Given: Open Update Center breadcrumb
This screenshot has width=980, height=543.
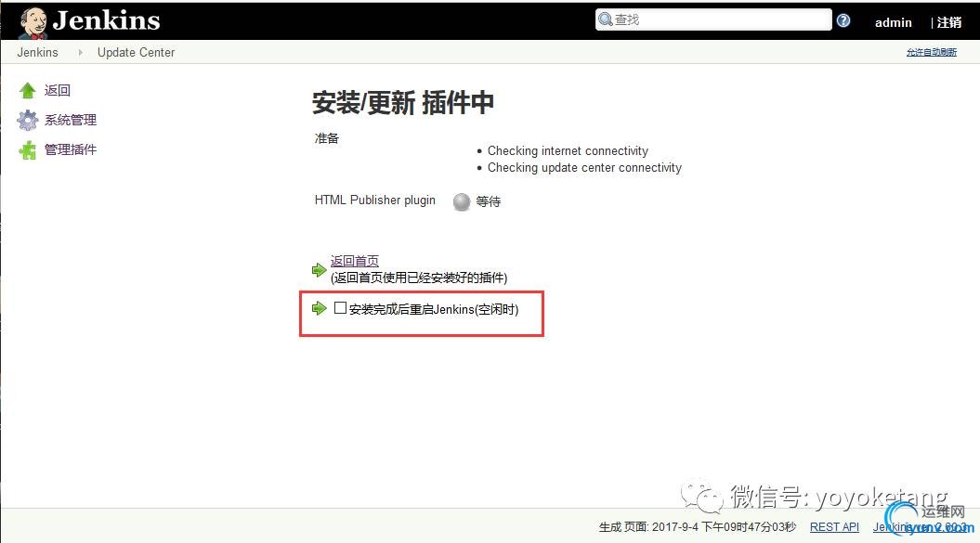Looking at the screenshot, I should tap(136, 53).
